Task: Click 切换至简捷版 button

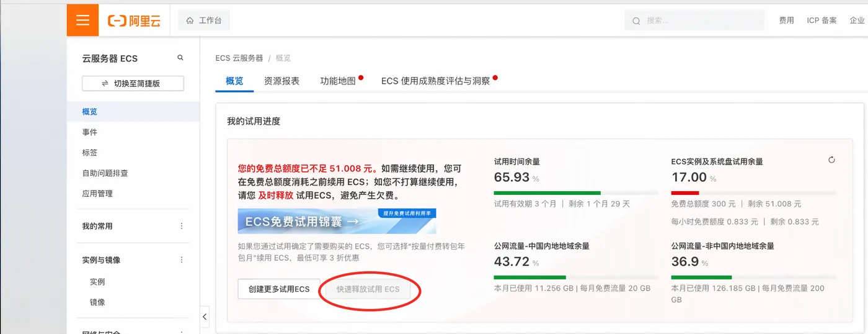Action: (133, 83)
